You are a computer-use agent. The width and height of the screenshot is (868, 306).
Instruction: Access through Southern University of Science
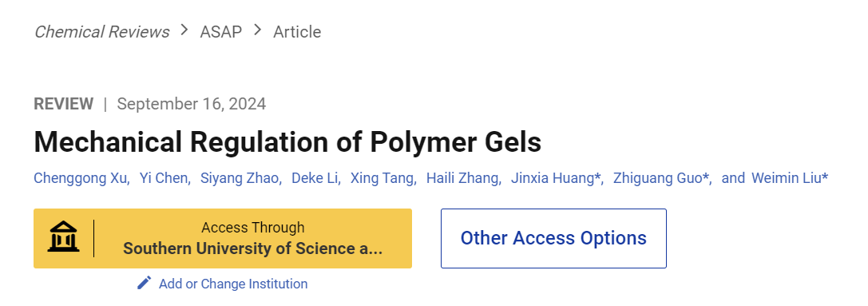223,238
